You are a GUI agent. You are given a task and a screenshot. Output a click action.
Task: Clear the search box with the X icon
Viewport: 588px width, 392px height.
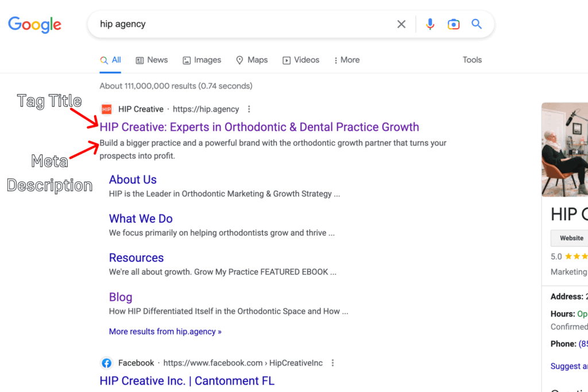(401, 24)
